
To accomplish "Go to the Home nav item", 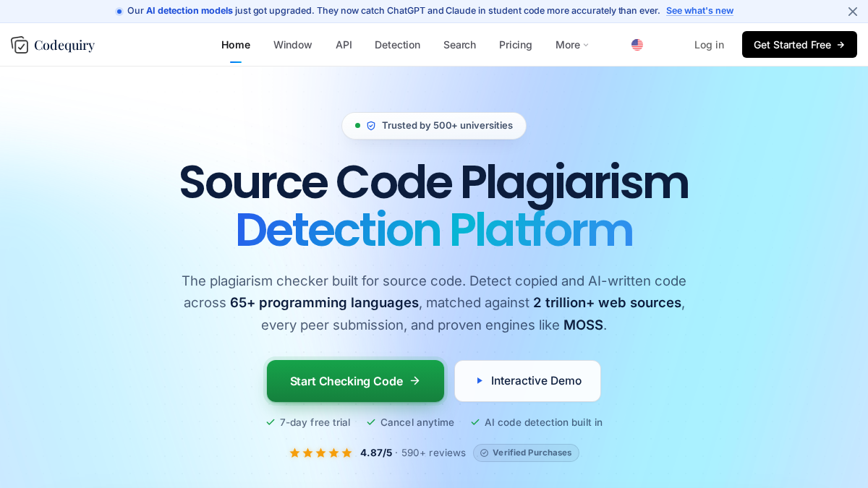I will [x=236, y=45].
